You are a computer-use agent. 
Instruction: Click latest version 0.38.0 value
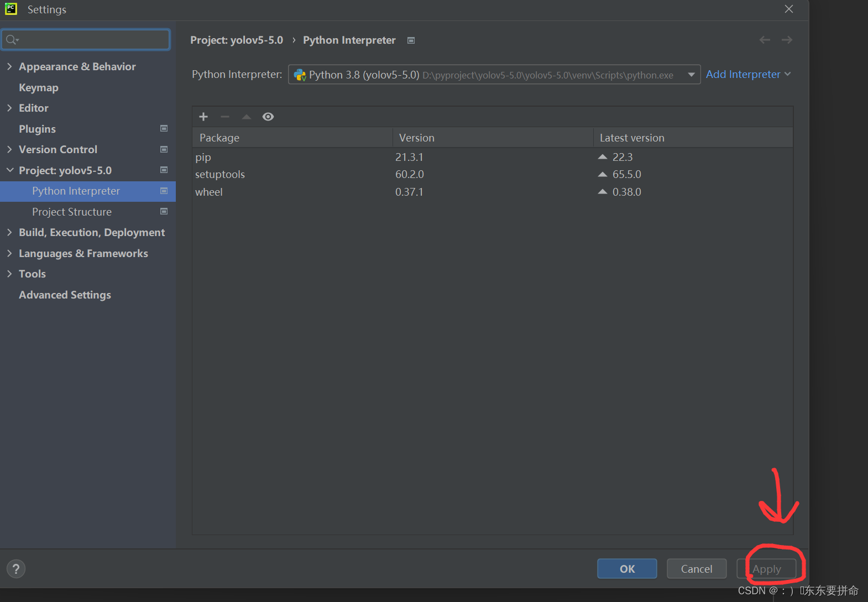(x=627, y=192)
